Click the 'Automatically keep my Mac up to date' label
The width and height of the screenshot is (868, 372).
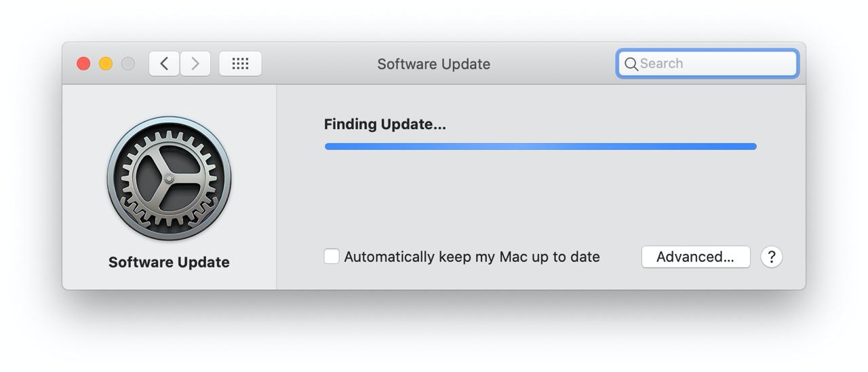click(x=472, y=257)
